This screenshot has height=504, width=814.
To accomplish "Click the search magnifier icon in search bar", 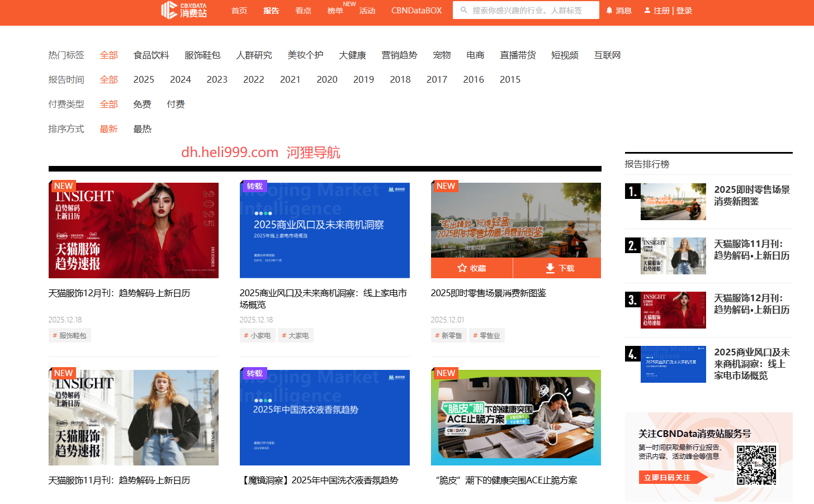I will click(463, 9).
